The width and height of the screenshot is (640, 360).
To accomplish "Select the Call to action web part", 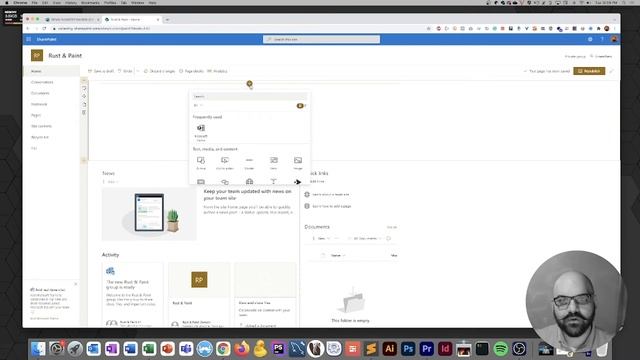I will pyautogui.click(x=224, y=163).
